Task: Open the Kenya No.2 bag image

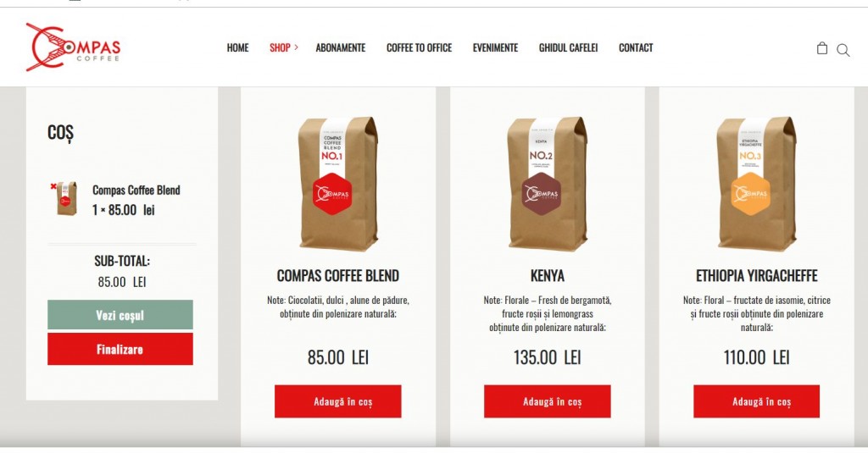Action: tap(547, 184)
